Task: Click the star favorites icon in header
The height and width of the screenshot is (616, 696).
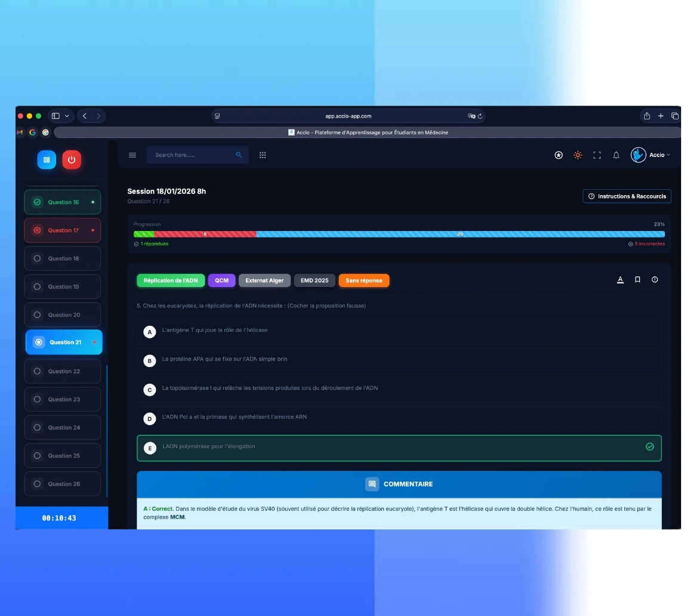Action: click(558, 155)
